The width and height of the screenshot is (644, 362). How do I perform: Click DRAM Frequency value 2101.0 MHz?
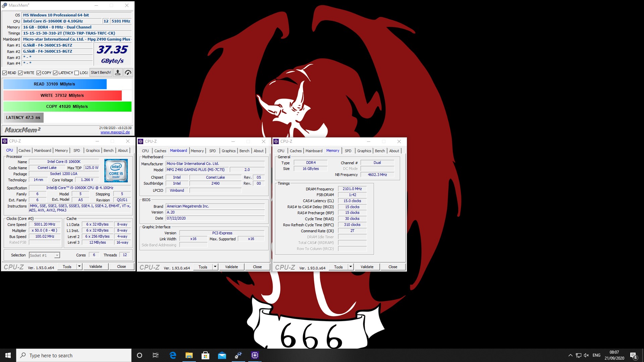tap(352, 189)
